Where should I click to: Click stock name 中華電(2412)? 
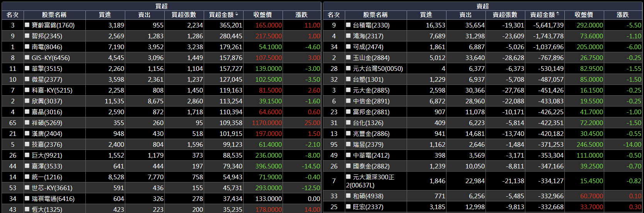371,155
